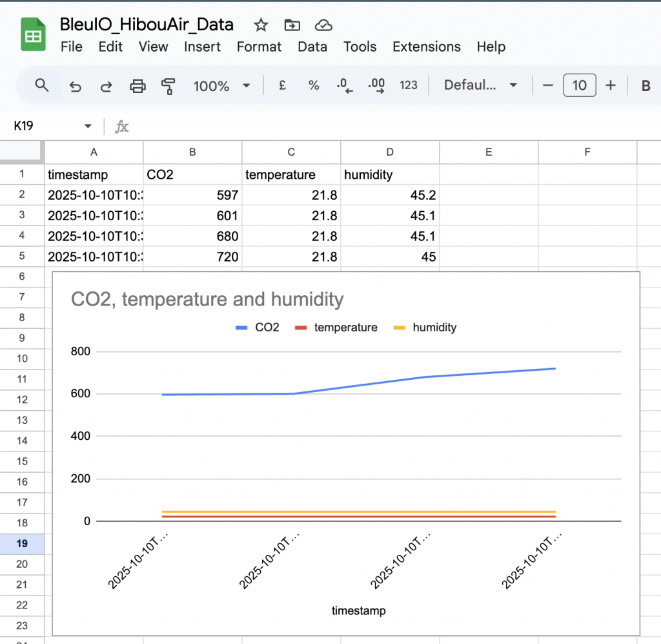Open the K19 name box dropdown

(88, 126)
